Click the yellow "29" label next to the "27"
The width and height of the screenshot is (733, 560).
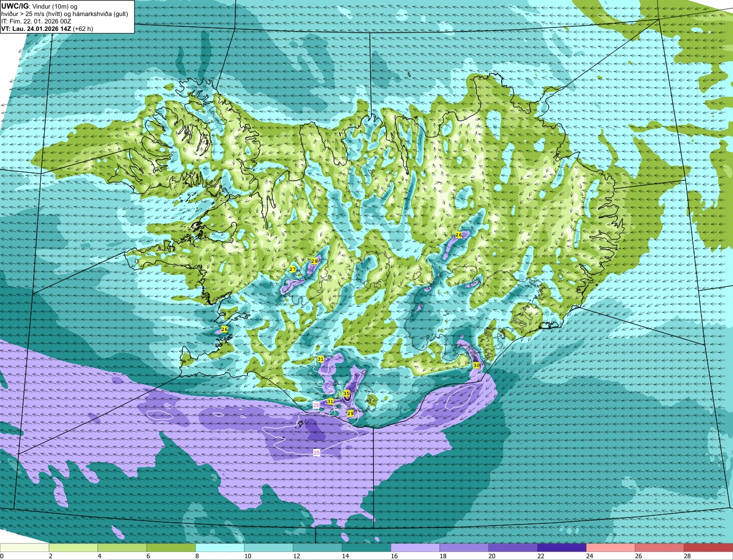coord(314,261)
